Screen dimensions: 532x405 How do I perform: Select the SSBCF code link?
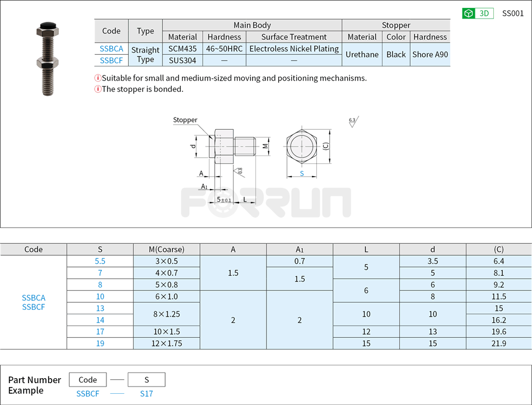point(111,59)
